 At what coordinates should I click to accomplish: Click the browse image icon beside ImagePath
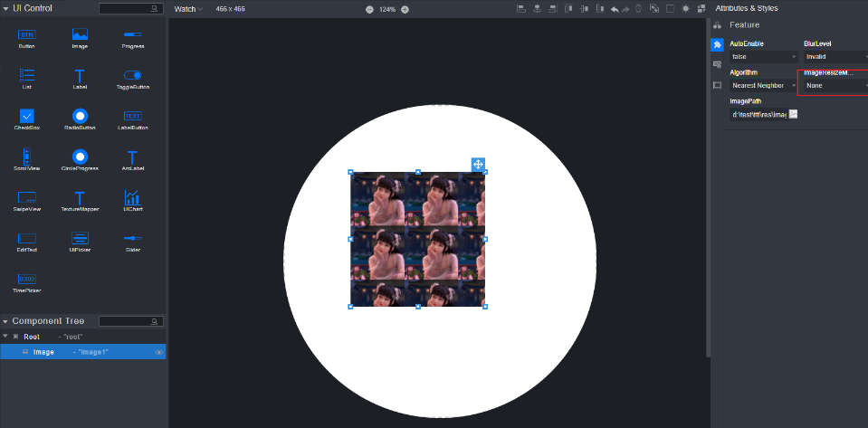793,114
